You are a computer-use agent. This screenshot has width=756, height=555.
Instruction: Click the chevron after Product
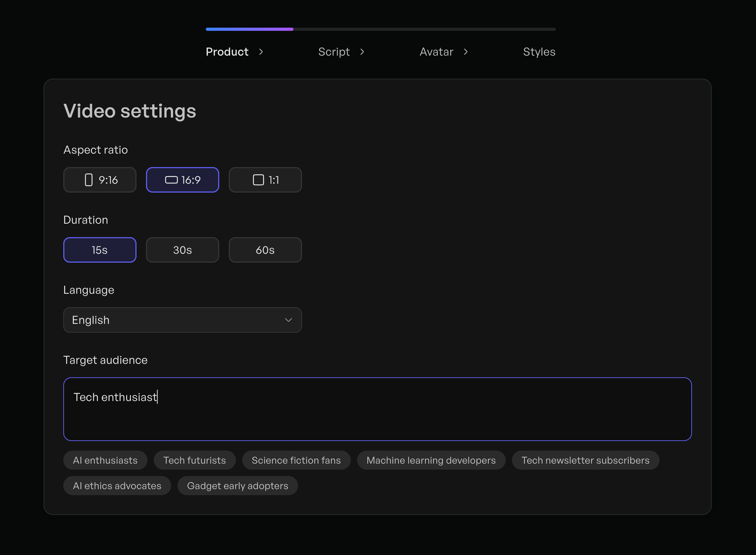coord(261,52)
